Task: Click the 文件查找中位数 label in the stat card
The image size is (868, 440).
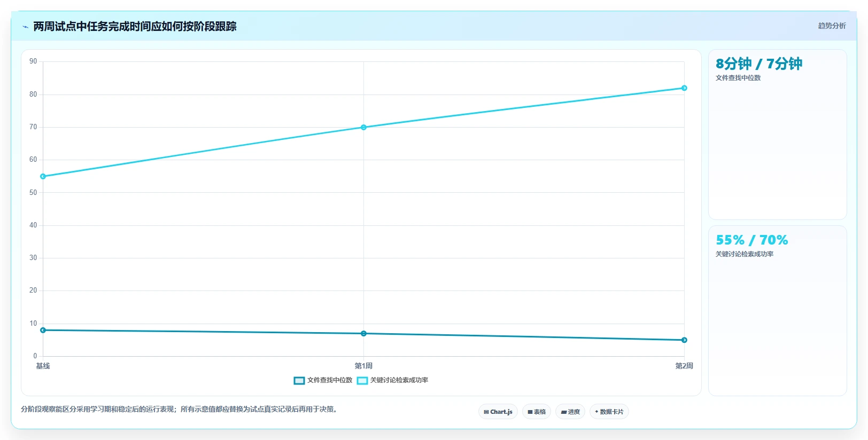Action: (x=738, y=78)
